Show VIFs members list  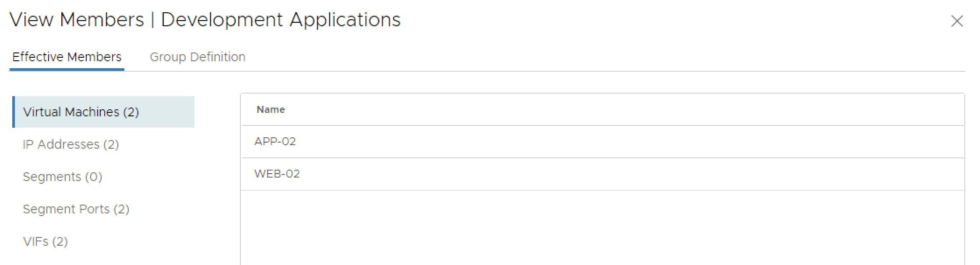point(45,242)
